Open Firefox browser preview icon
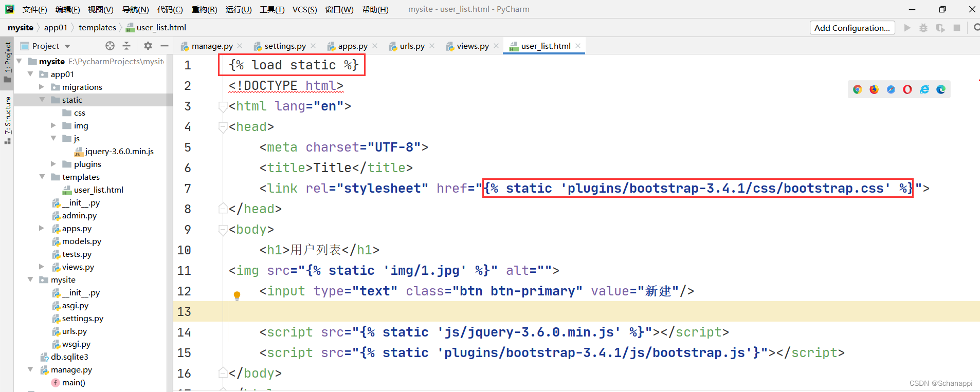980x392 pixels. (x=874, y=89)
